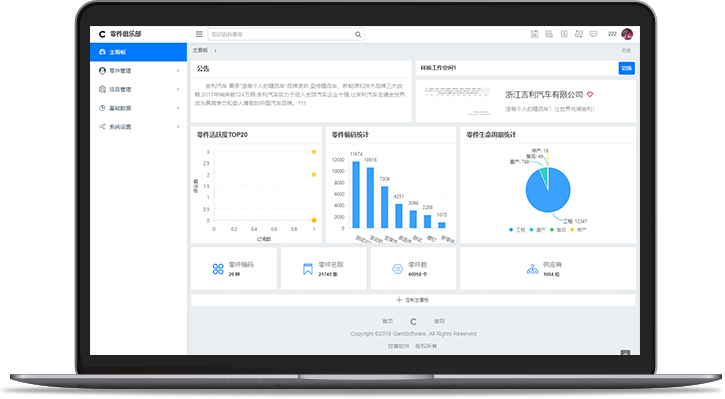
Task: Click the 供应商 network icon
Action: [532, 269]
